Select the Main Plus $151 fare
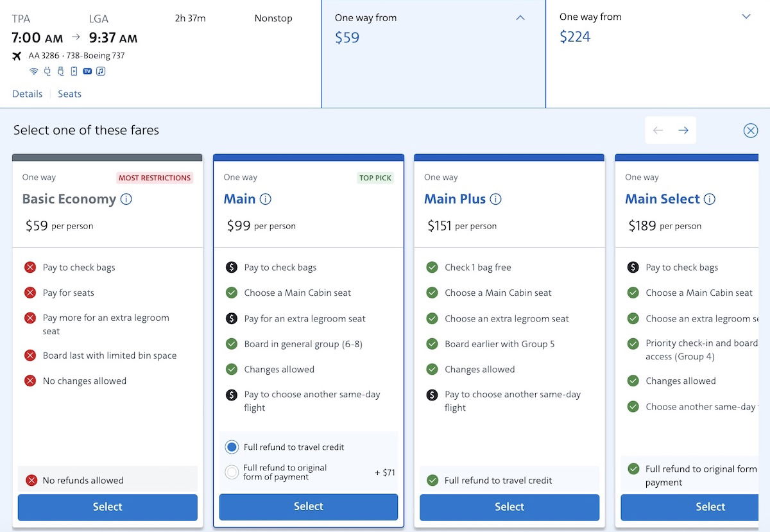This screenshot has width=770, height=532. 509,507
